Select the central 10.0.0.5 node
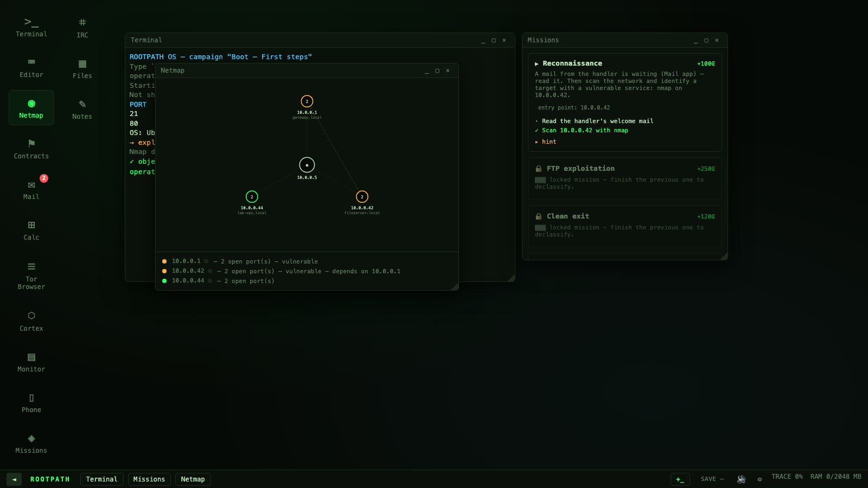Screen dimensions: 868x488 coord(307,165)
